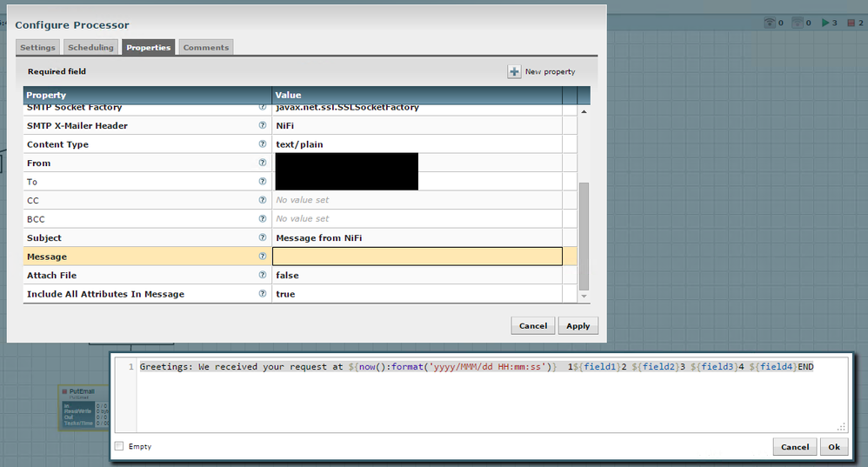The image size is (868, 467).
Task: Select the Subject property label
Action: pyautogui.click(x=44, y=238)
